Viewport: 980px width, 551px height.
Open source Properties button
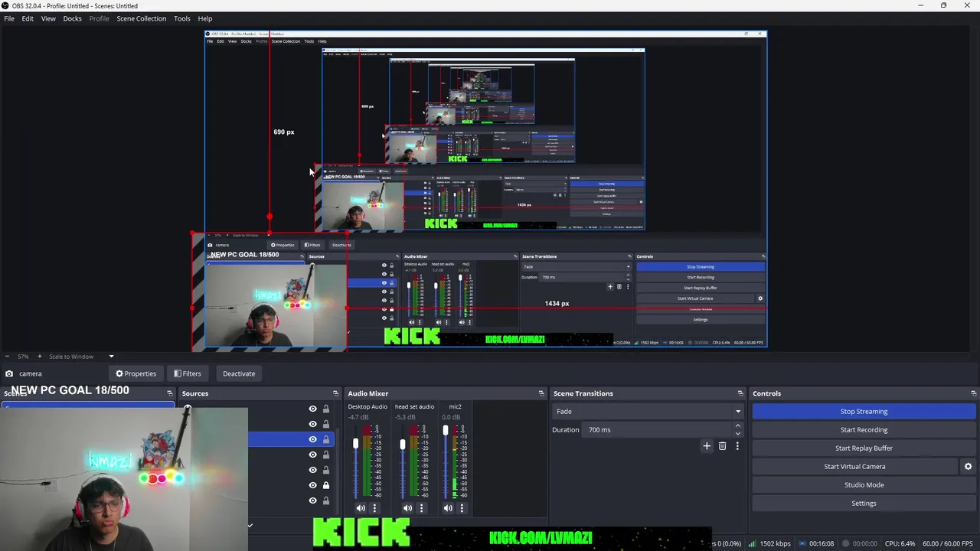136,373
